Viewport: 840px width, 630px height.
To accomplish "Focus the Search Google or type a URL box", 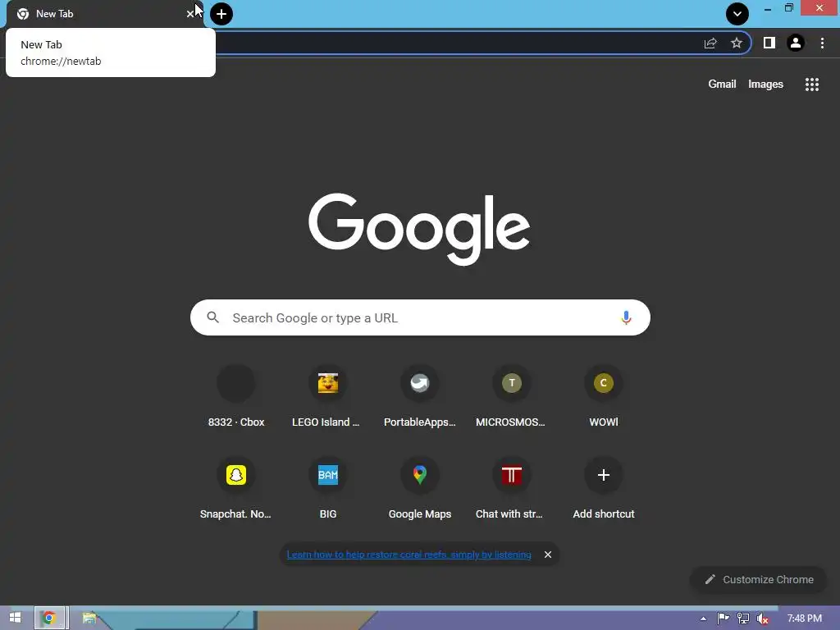I will tap(420, 317).
